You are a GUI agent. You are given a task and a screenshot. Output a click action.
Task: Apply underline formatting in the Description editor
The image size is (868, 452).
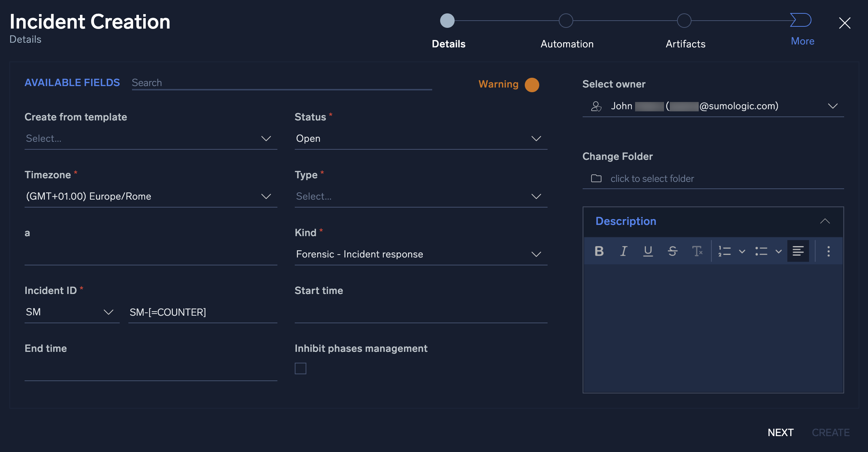[x=648, y=251]
